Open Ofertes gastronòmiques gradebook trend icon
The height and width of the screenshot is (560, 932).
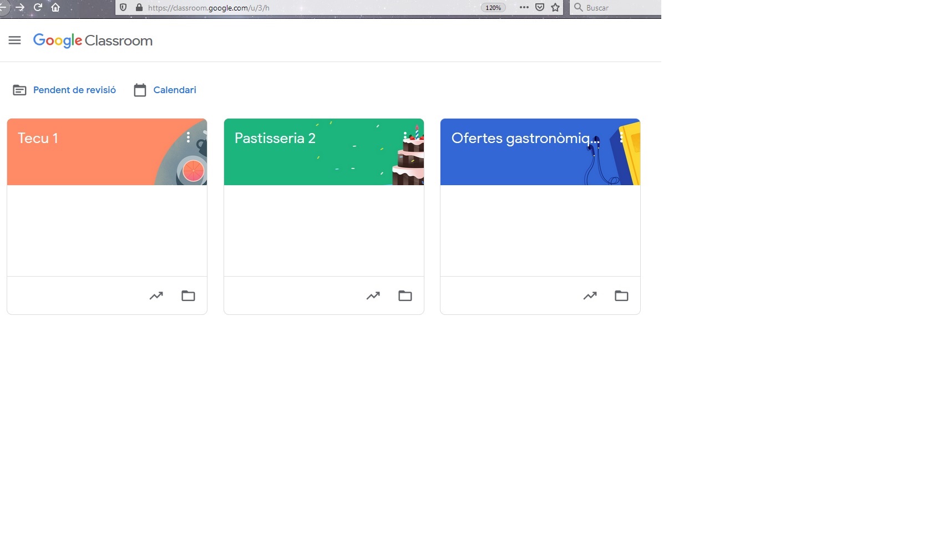point(590,296)
